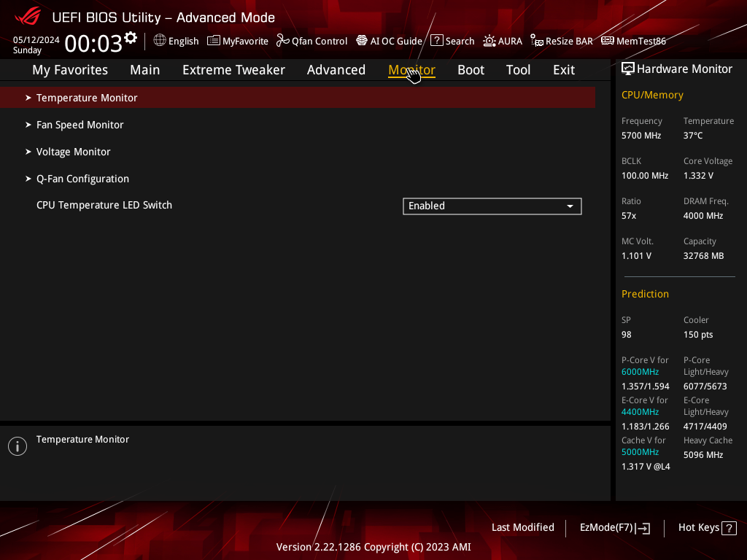This screenshot has width=747, height=560.
Task: Change language via English label
Action: pos(183,41)
